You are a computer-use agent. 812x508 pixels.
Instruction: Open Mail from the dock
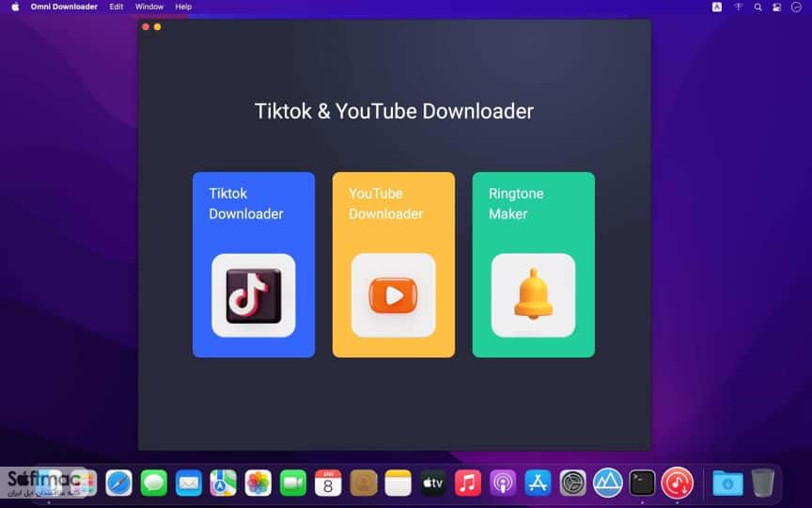pos(189,484)
